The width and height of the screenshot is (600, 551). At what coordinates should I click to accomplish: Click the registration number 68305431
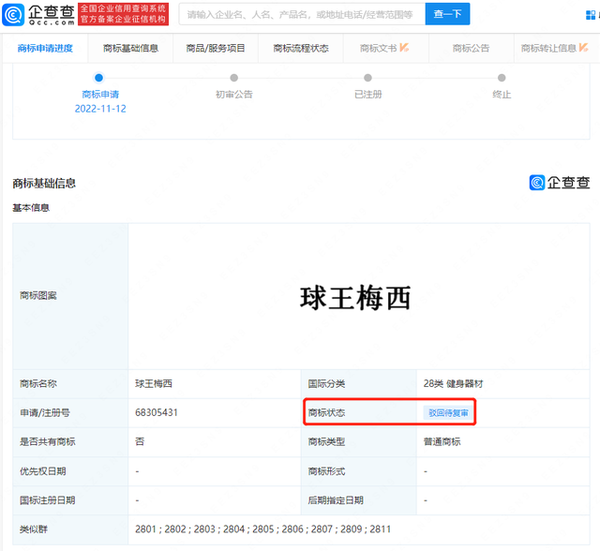click(156, 412)
